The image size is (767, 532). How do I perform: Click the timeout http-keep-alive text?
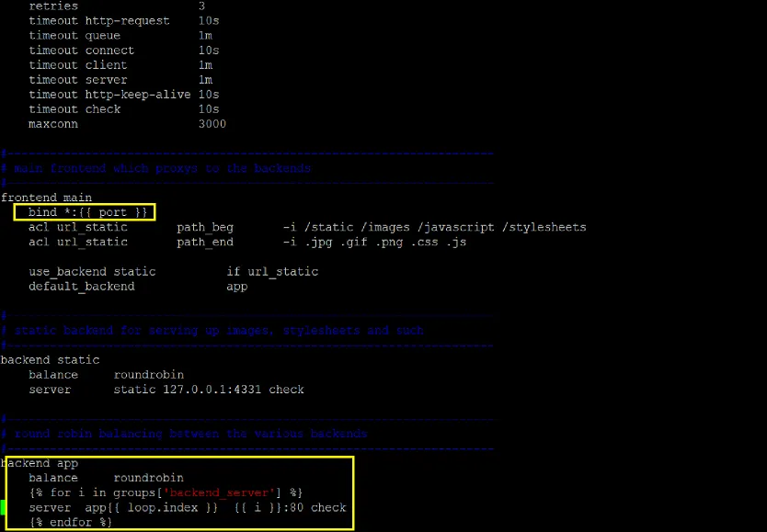click(x=109, y=95)
